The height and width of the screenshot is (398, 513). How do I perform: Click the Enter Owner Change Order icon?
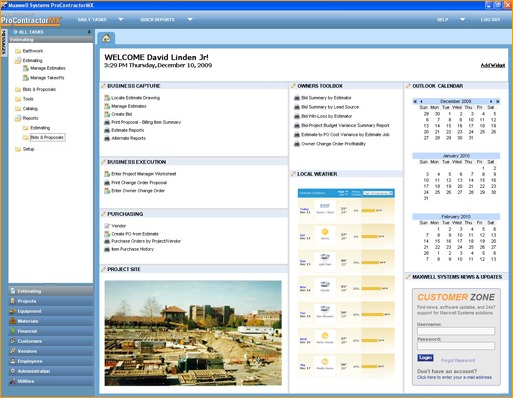click(107, 191)
